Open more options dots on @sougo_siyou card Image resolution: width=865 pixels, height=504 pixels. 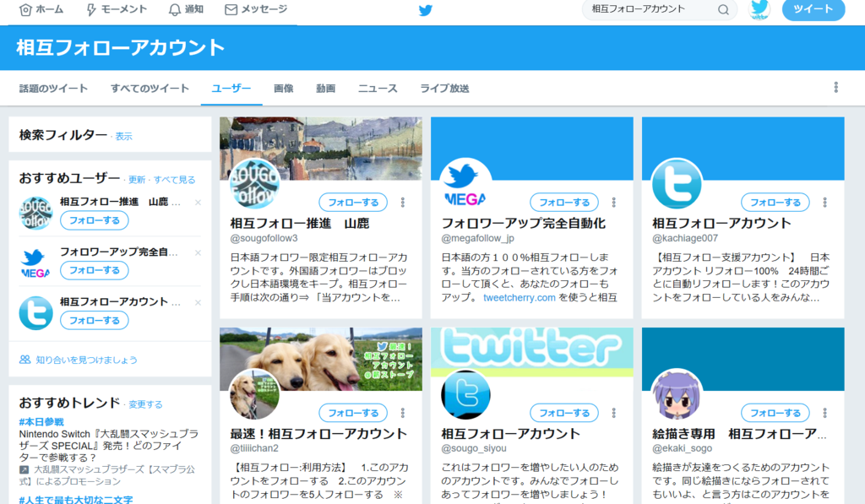[x=613, y=413]
